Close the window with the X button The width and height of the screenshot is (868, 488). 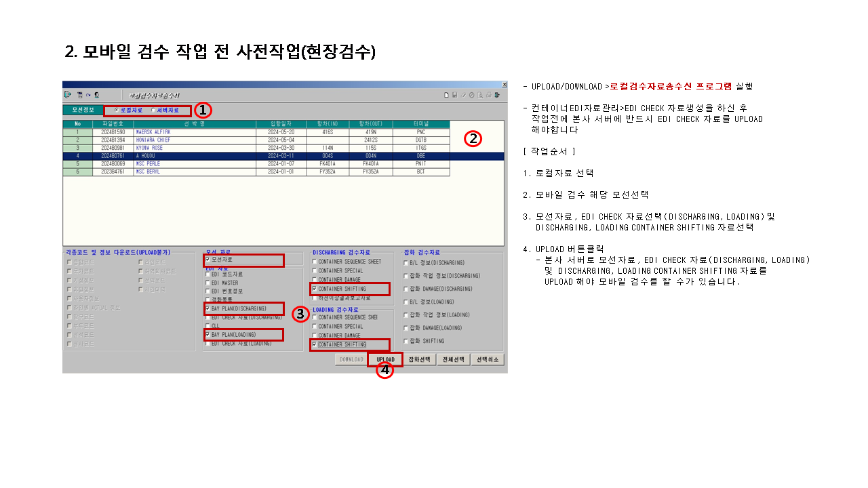pyautogui.click(x=505, y=84)
